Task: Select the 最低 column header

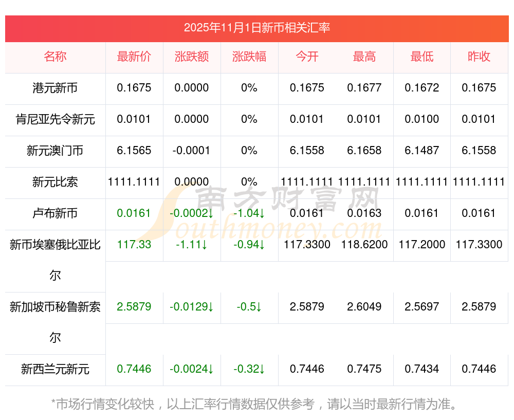Action: tap(422, 57)
